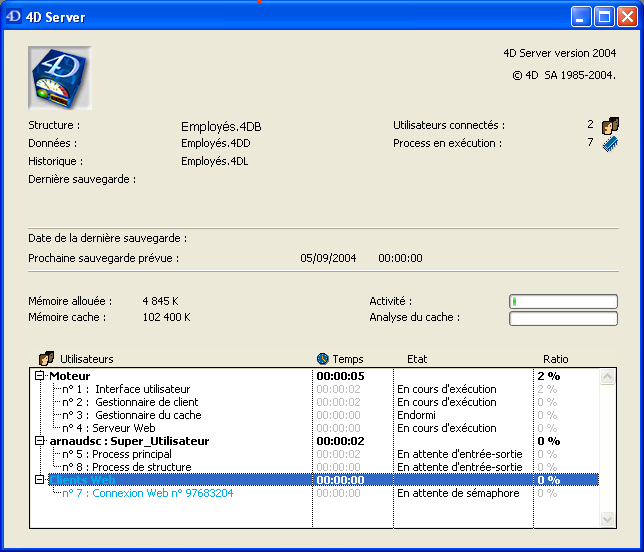Maximize the 4D Server window

tap(604, 17)
